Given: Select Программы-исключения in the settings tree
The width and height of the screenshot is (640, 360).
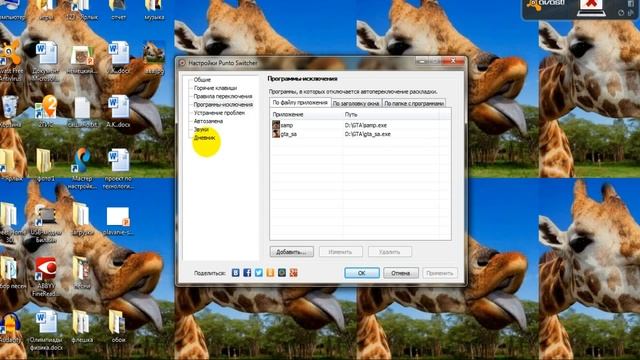Looking at the screenshot, I should 223,104.
